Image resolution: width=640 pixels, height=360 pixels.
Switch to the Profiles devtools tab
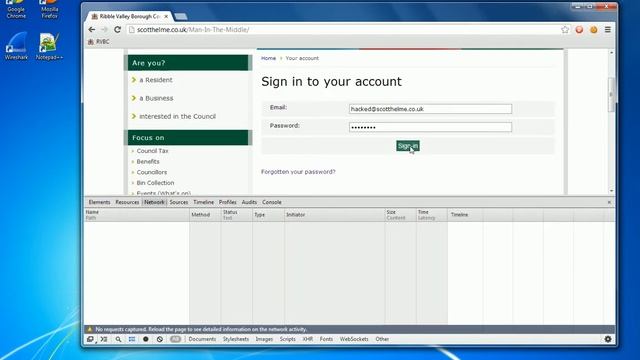pos(227,202)
